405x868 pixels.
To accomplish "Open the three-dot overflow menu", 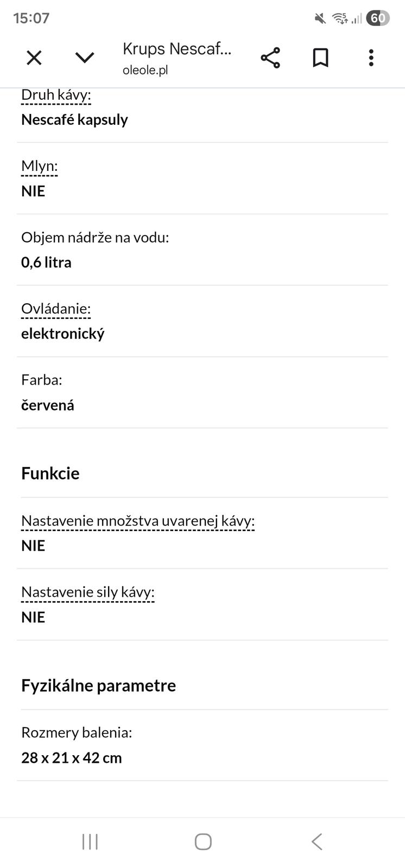I will (371, 58).
